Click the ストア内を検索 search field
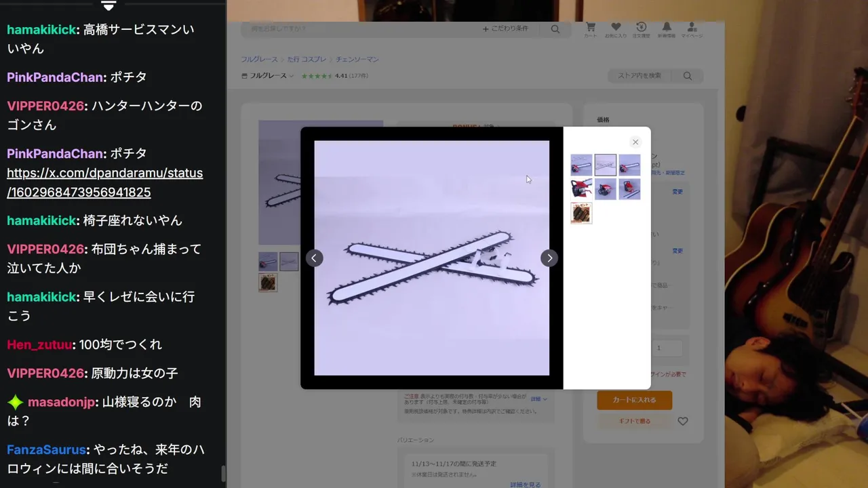Image resolution: width=868 pixels, height=488 pixels. click(641, 76)
